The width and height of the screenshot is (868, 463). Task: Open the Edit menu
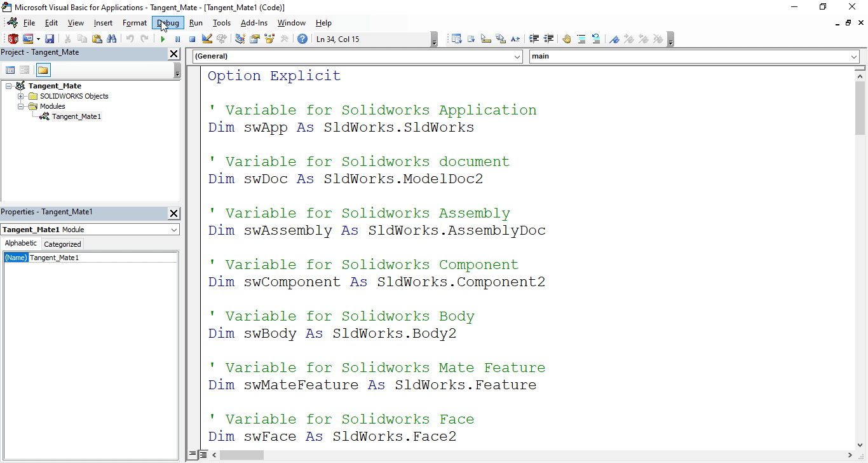coord(51,23)
